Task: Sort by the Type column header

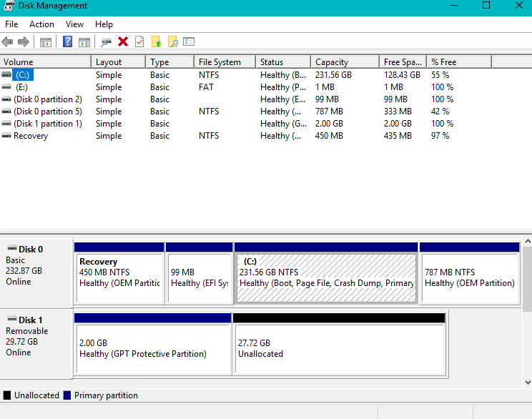Action: (170, 61)
